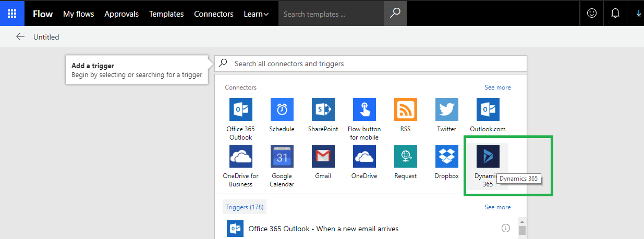This screenshot has width=644, height=239.
Task: Pick the Flow button for mobile connector
Action: coord(364,109)
